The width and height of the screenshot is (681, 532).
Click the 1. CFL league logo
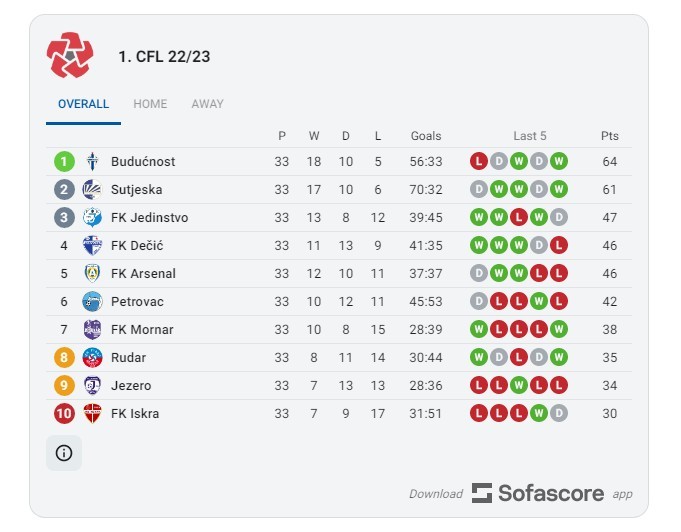pyautogui.click(x=70, y=56)
